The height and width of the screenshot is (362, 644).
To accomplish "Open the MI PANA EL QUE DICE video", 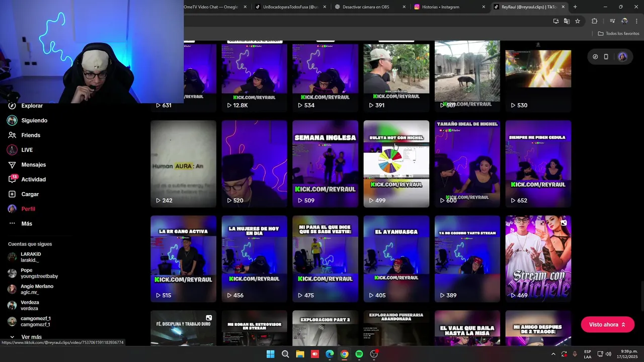I will click(x=325, y=259).
